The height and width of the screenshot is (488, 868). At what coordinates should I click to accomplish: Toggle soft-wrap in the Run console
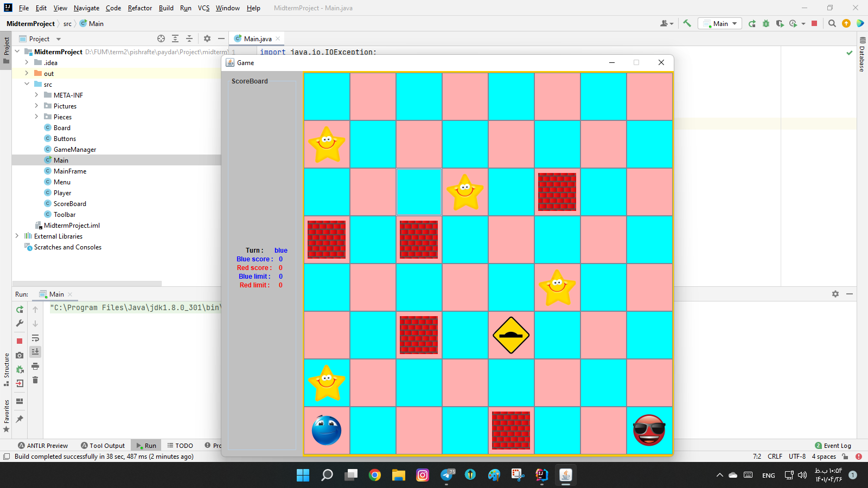pyautogui.click(x=35, y=338)
